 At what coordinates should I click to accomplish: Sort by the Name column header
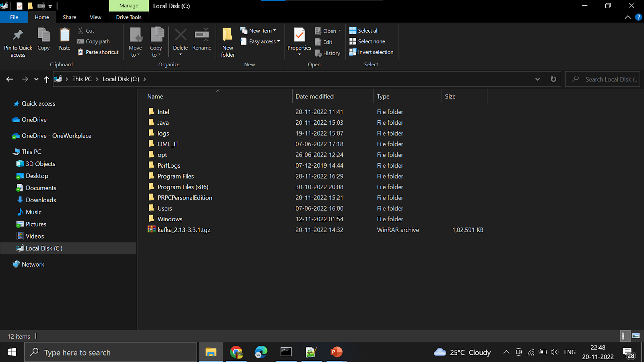[217, 97]
